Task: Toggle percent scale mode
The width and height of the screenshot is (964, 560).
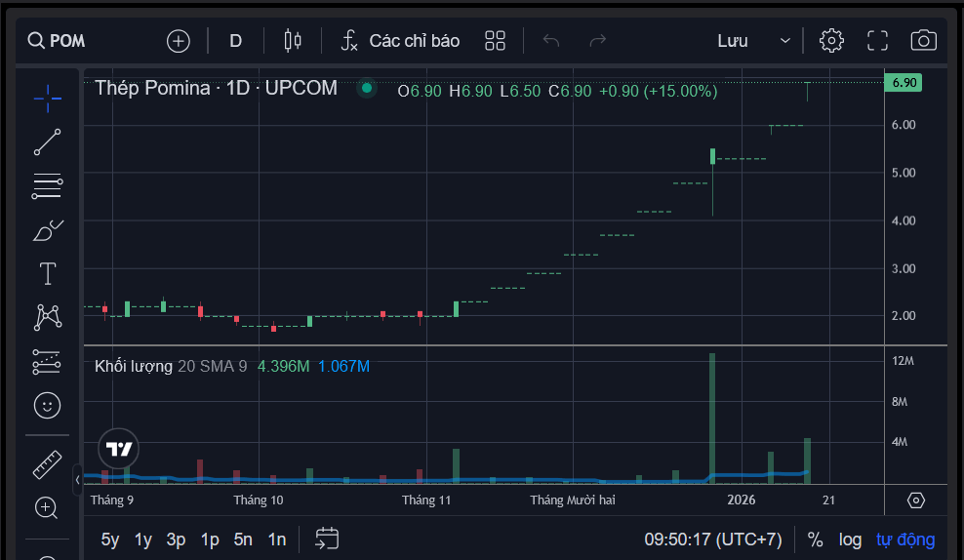Action: pos(815,540)
